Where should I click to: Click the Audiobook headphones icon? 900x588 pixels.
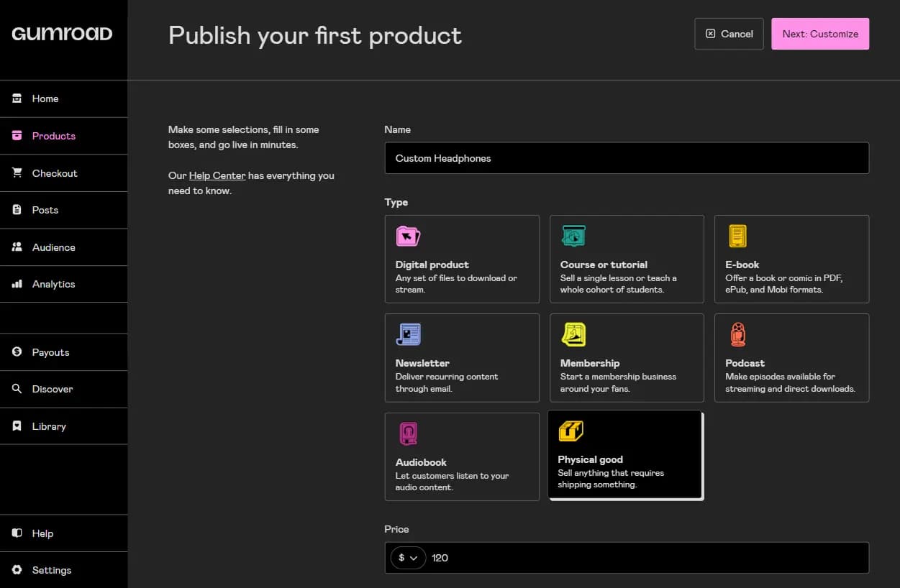click(x=408, y=433)
